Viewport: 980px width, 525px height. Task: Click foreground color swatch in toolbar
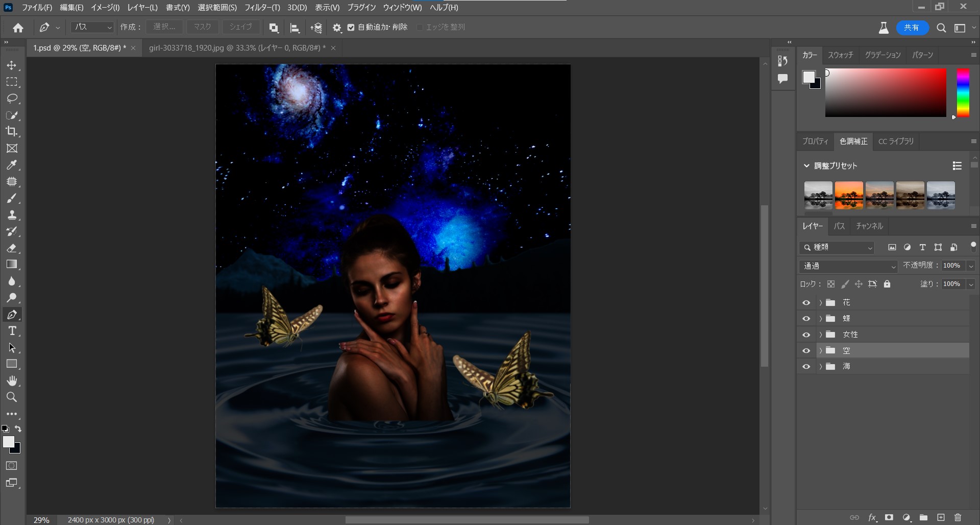pyautogui.click(x=9, y=442)
